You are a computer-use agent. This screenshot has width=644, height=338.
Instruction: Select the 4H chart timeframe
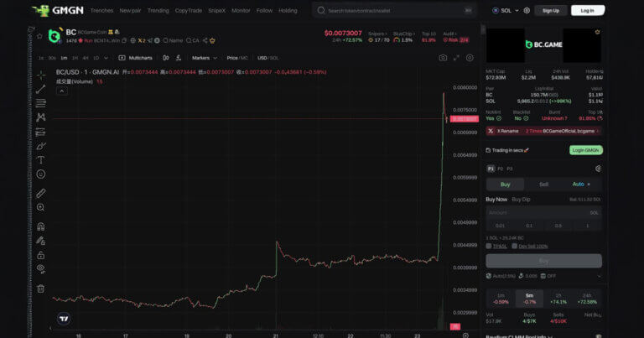[x=86, y=58]
